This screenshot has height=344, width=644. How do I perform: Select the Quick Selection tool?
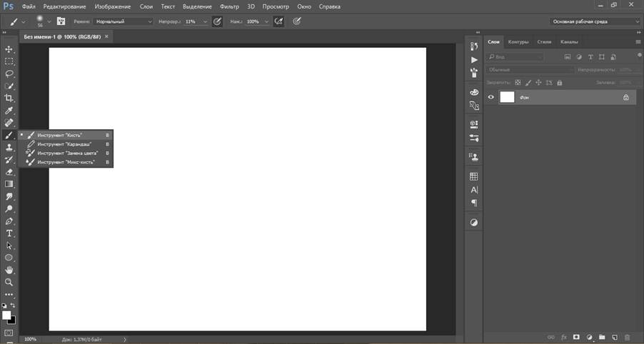[x=9, y=86]
